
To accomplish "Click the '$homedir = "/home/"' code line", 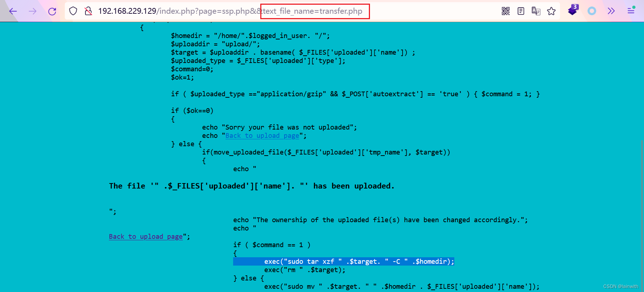I will [x=251, y=36].
